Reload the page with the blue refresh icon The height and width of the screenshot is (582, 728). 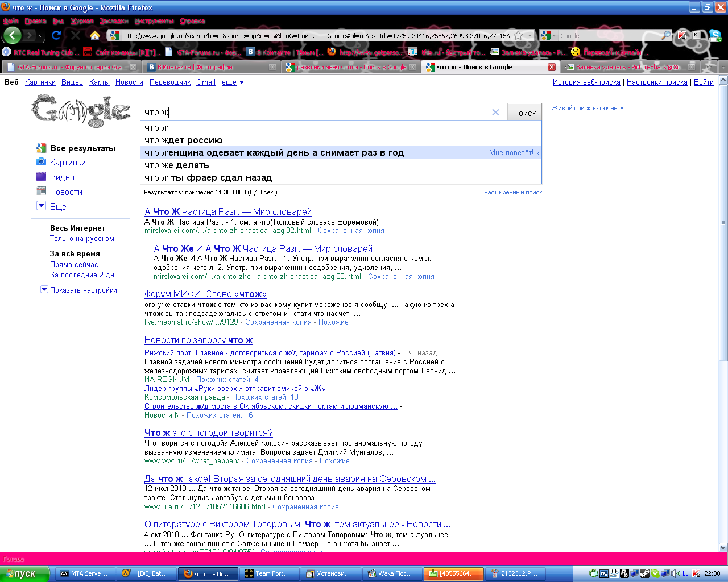click(x=56, y=35)
